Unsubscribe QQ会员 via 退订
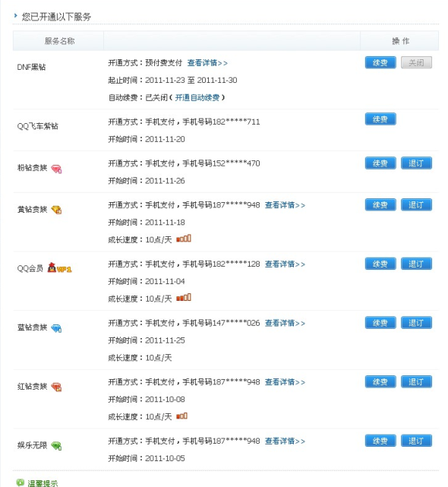Viewport: 448px width, 487px height. [x=416, y=264]
